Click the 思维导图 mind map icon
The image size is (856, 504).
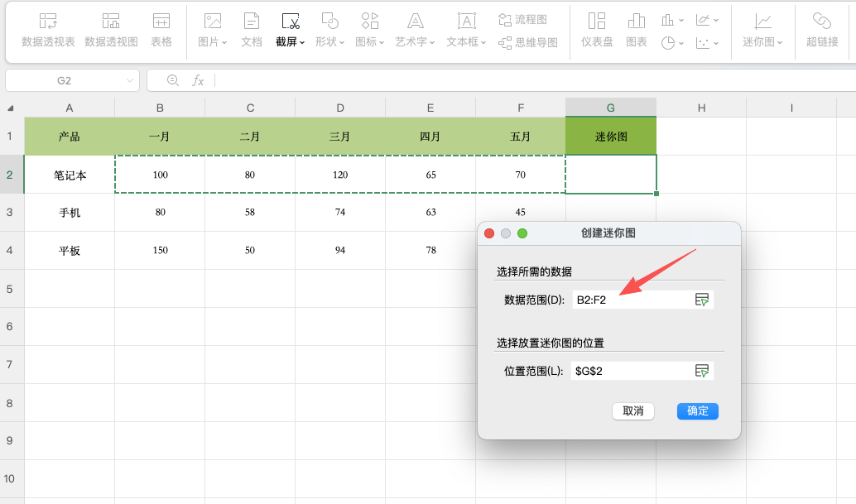529,41
